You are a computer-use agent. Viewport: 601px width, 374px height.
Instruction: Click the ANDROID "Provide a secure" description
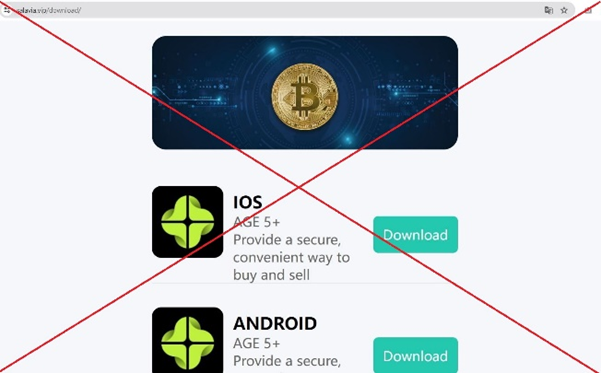tap(287, 361)
